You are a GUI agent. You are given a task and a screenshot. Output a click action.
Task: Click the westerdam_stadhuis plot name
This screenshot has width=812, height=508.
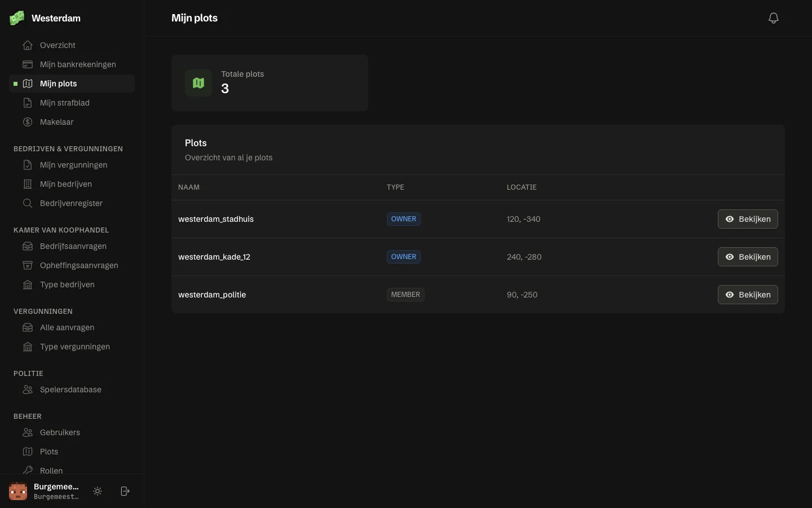click(x=216, y=219)
